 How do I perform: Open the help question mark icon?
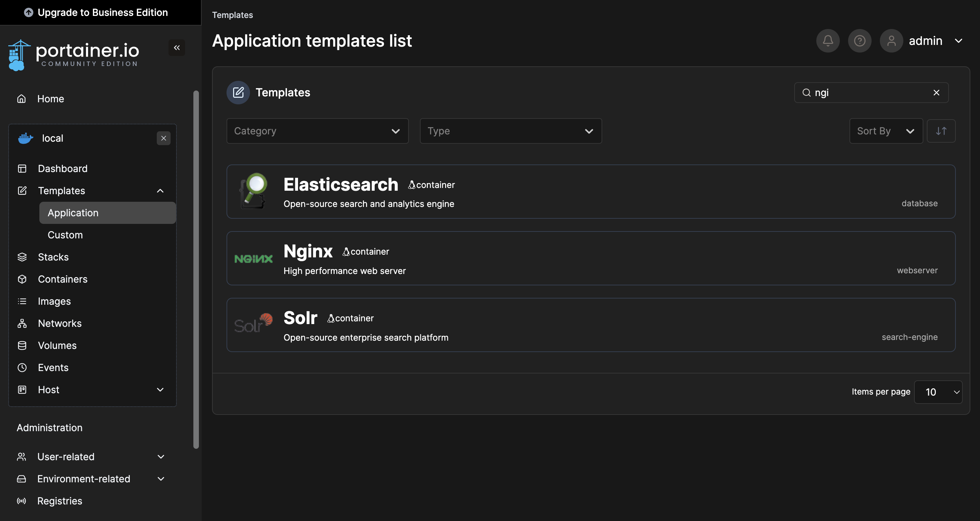(859, 41)
